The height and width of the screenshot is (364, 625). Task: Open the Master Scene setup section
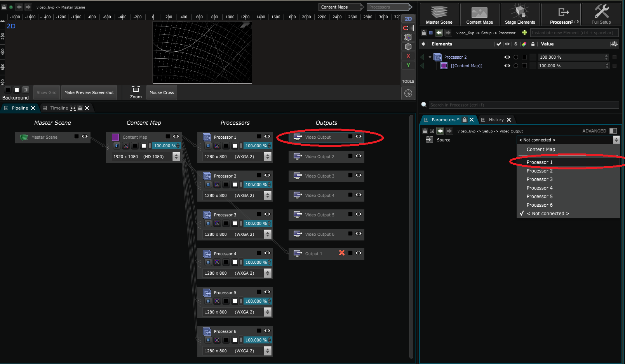pyautogui.click(x=439, y=14)
